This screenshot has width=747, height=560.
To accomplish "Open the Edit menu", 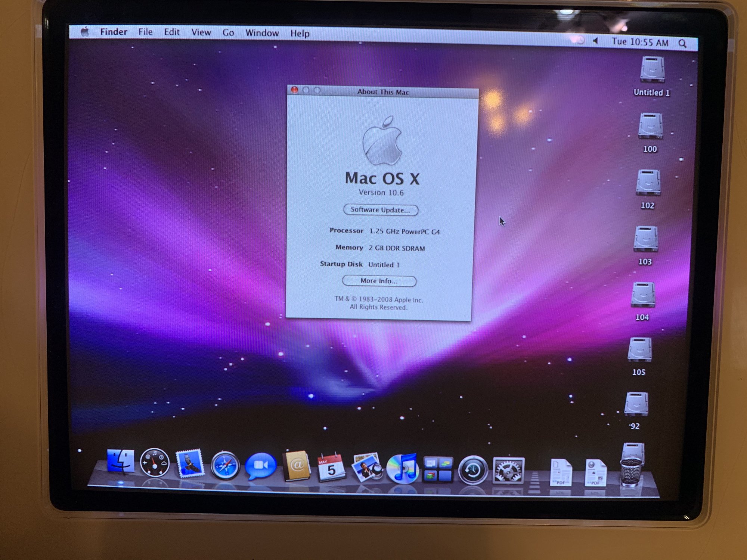I will [172, 32].
